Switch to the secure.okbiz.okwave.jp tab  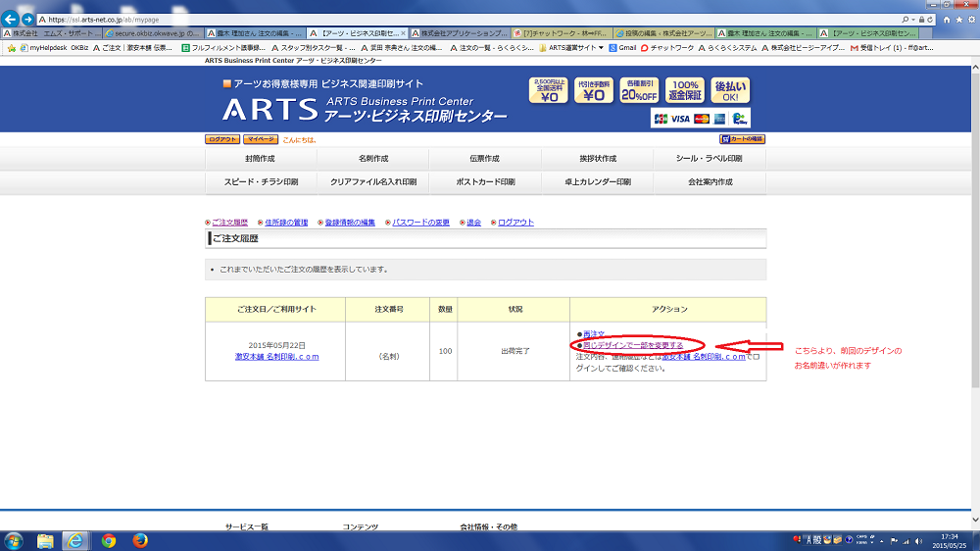pos(153,33)
